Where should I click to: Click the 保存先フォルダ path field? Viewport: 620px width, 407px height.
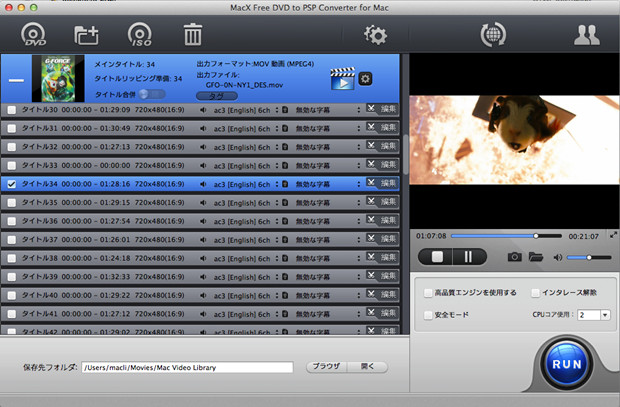(187, 367)
